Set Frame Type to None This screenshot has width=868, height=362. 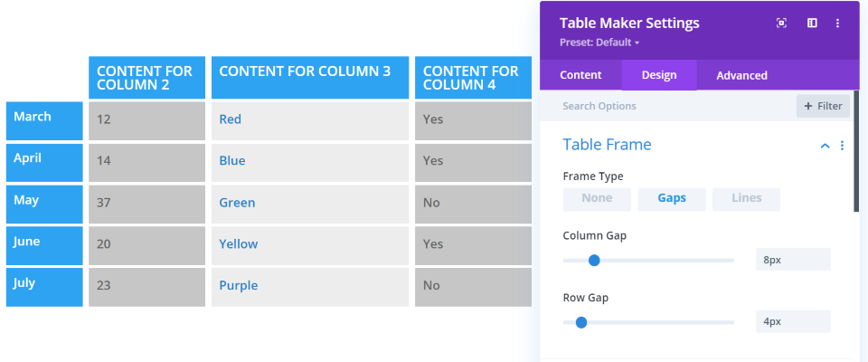coord(597,198)
